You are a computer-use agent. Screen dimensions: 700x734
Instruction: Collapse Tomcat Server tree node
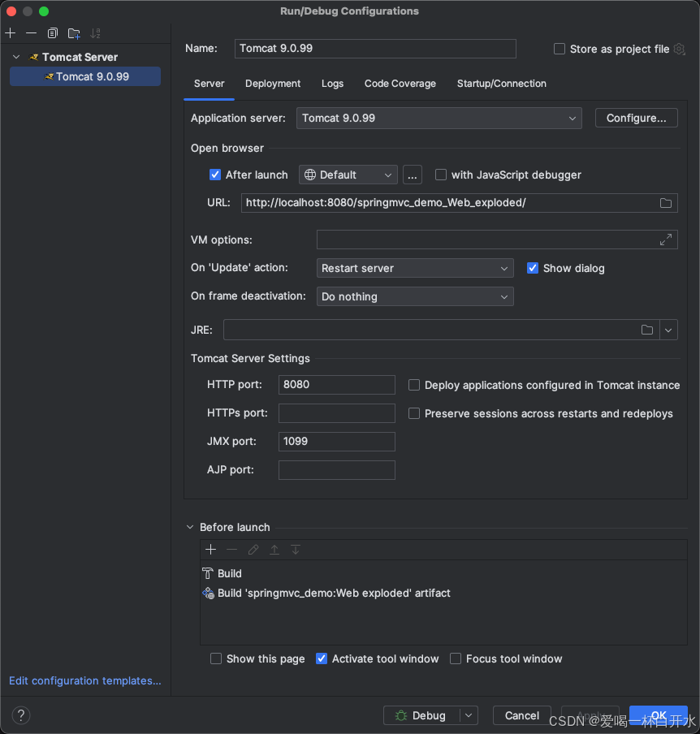click(x=16, y=57)
